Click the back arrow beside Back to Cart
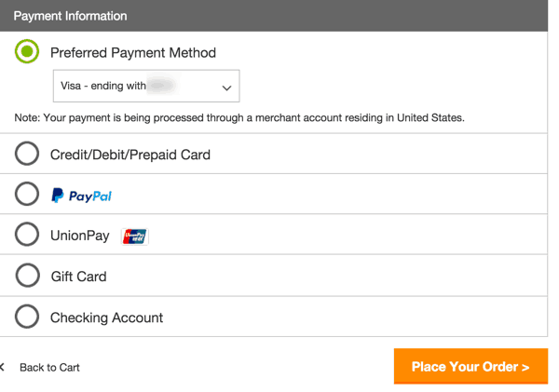Viewport: 559px width, 392px height. tap(2, 367)
